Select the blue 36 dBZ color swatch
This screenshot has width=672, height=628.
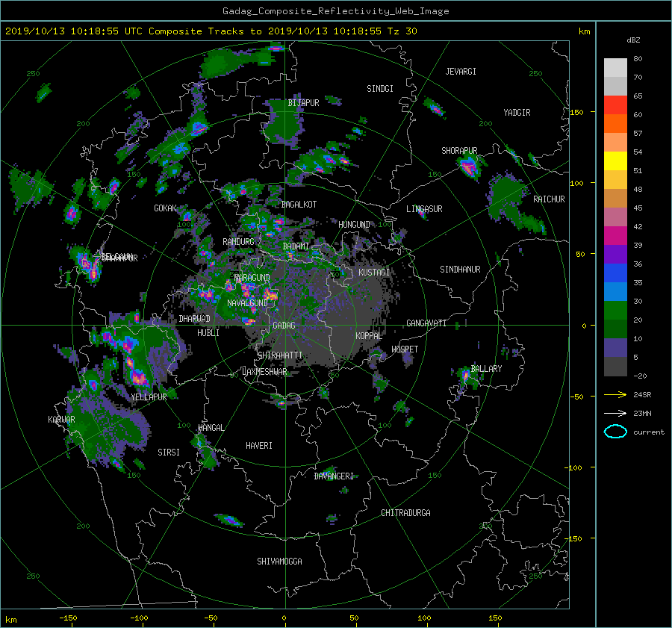pyautogui.click(x=615, y=273)
